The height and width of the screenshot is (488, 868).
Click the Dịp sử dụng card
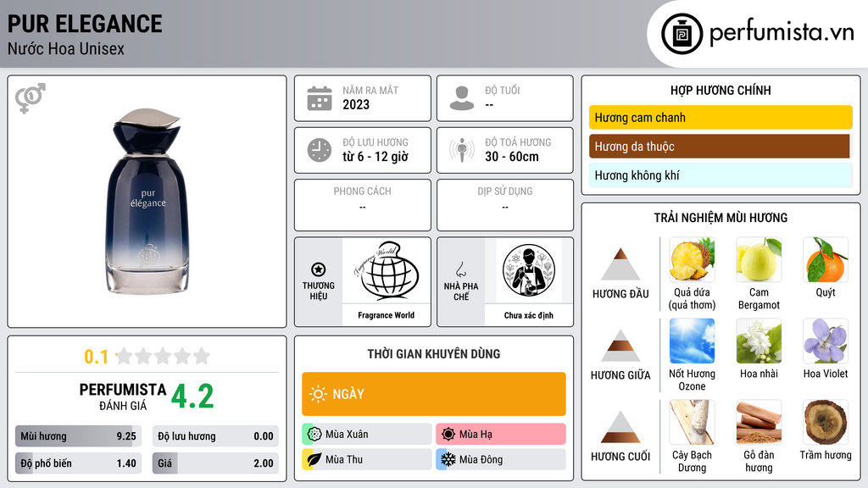[x=505, y=205]
